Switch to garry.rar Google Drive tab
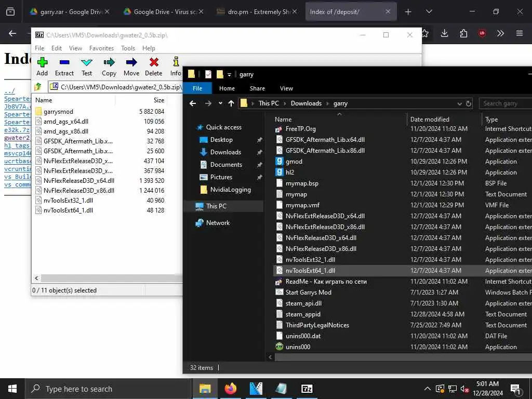The height and width of the screenshot is (399, 532). pyautogui.click(x=70, y=11)
